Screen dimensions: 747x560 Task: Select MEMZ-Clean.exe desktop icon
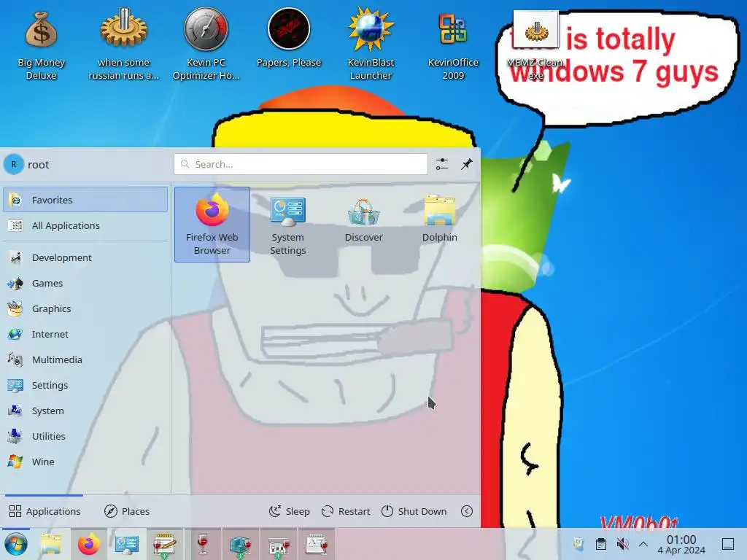(x=536, y=46)
